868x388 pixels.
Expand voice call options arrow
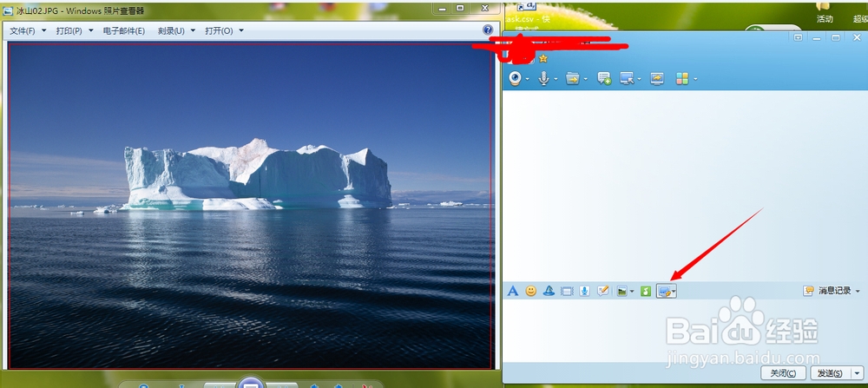coord(556,80)
